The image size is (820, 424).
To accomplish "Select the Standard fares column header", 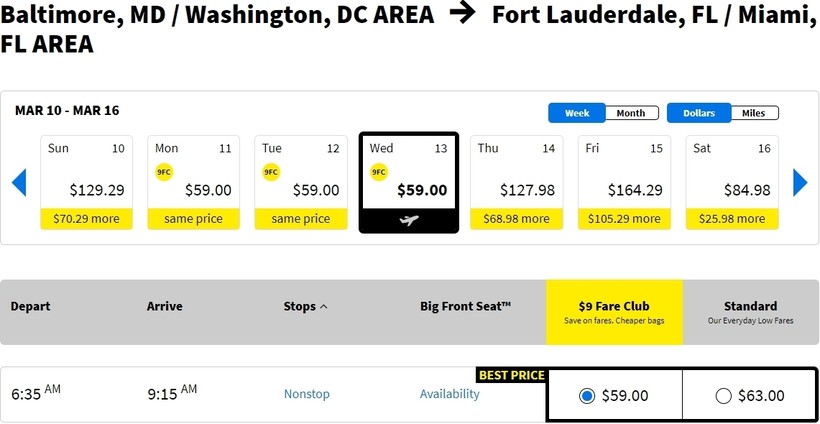I will point(750,311).
